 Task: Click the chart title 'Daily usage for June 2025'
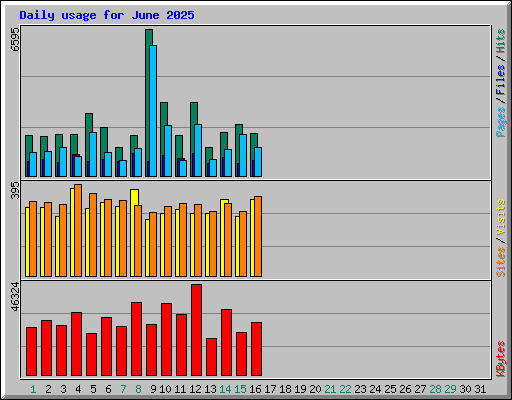[107, 15]
